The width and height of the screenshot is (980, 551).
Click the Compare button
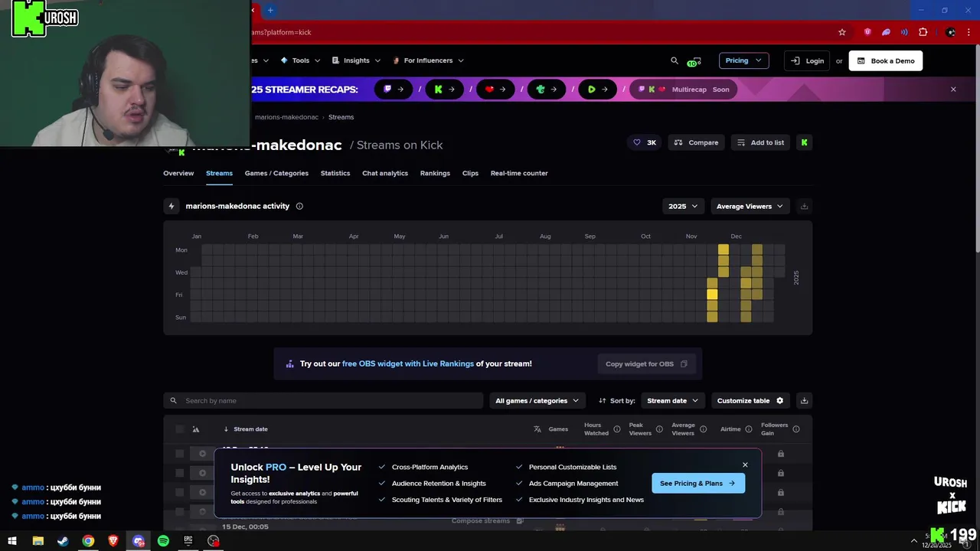(x=697, y=142)
